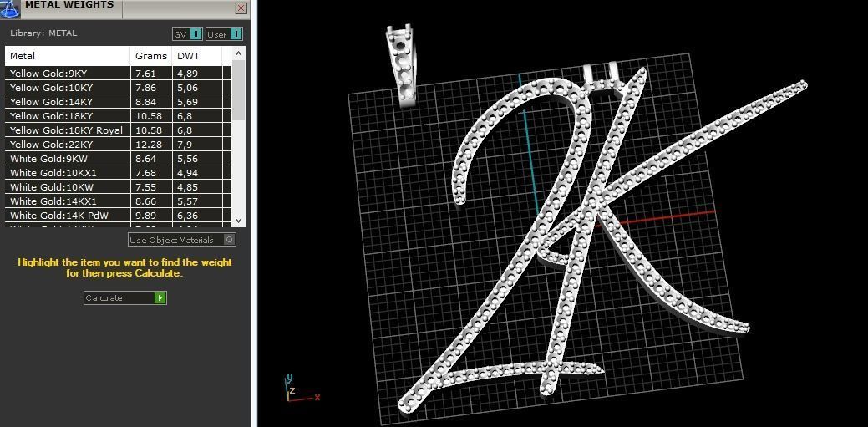Sort by the DWT column header
Image resolution: width=868 pixels, height=427 pixels.
coord(196,56)
